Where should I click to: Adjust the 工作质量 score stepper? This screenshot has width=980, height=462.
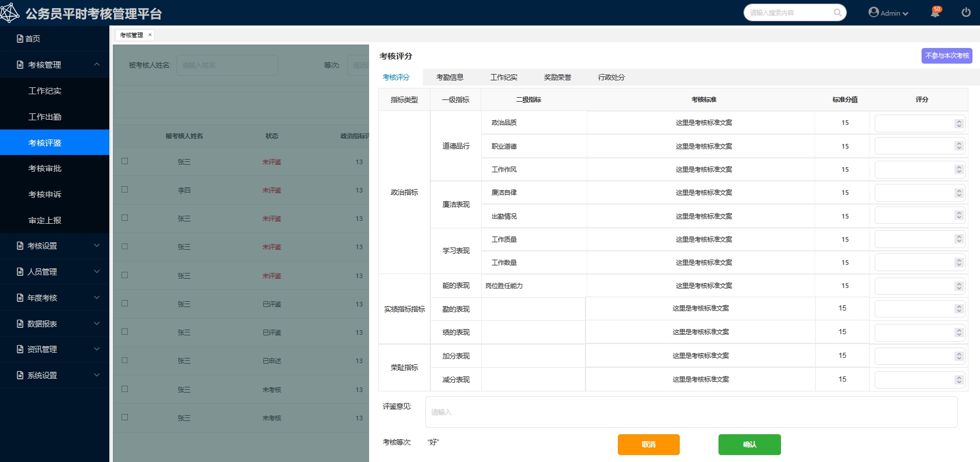click(x=959, y=239)
